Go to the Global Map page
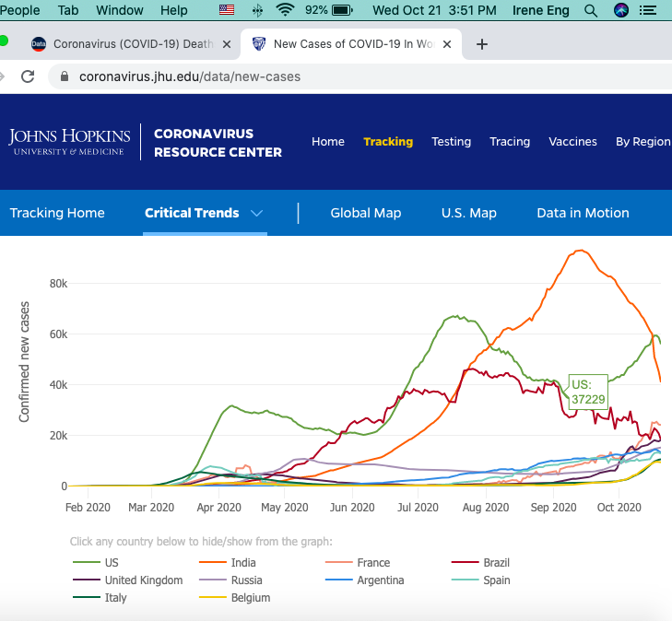This screenshot has height=621, width=672. coord(365,213)
